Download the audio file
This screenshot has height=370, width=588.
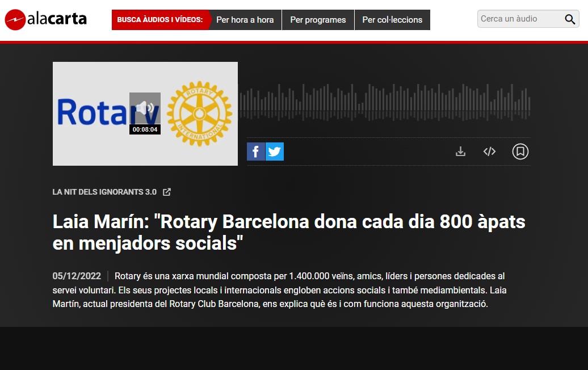[x=460, y=152]
